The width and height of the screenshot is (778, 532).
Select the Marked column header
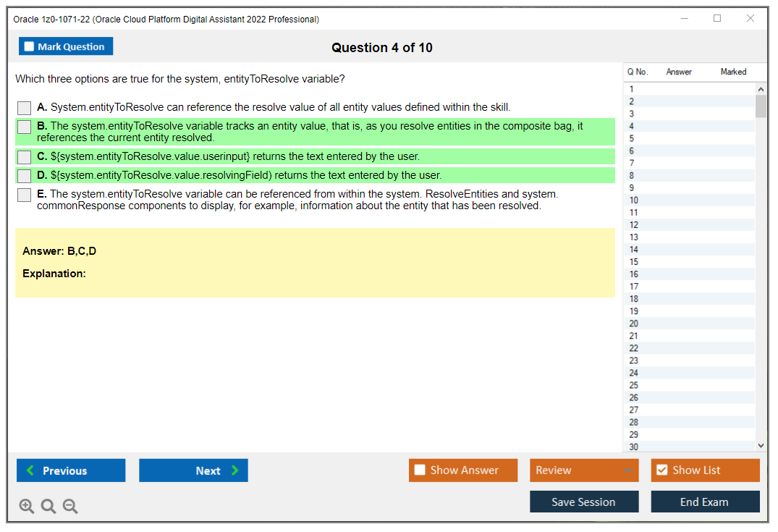733,72
